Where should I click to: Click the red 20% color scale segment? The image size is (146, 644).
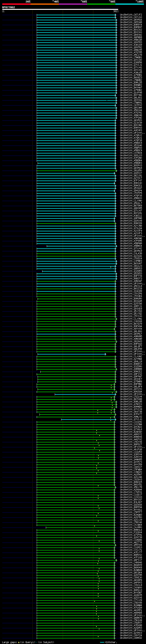16,4
